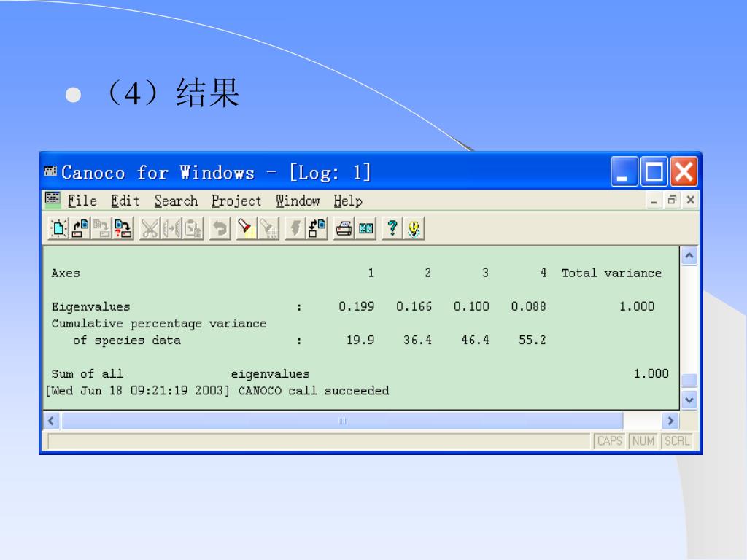
Task: Click the Log document icon beside File menu
Action: 53,200
